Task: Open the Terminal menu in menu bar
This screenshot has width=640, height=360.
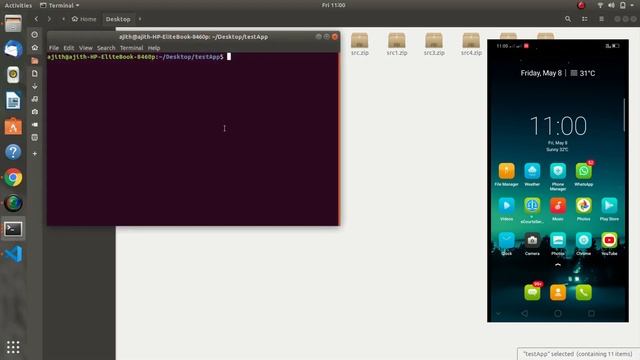Action: coord(131,48)
